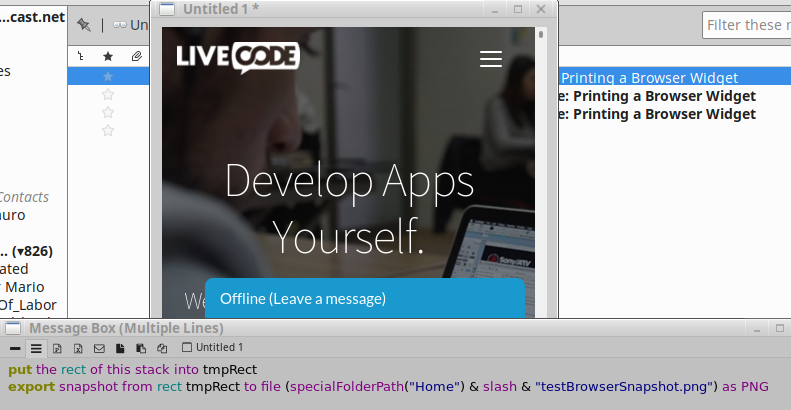Click the LiveCode logo in browser widget
Image resolution: width=791 pixels, height=410 pixels.
tap(237, 57)
